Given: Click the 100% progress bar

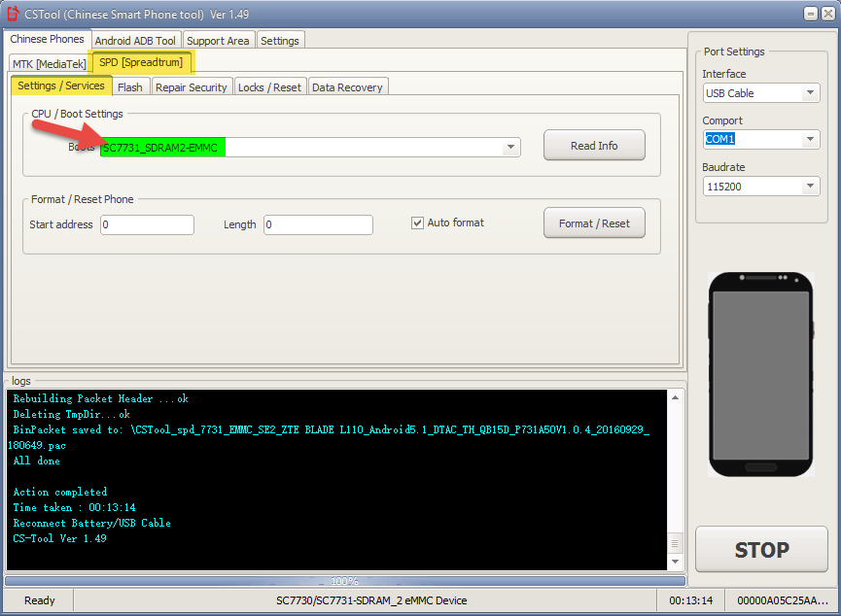Looking at the screenshot, I should click(x=345, y=581).
